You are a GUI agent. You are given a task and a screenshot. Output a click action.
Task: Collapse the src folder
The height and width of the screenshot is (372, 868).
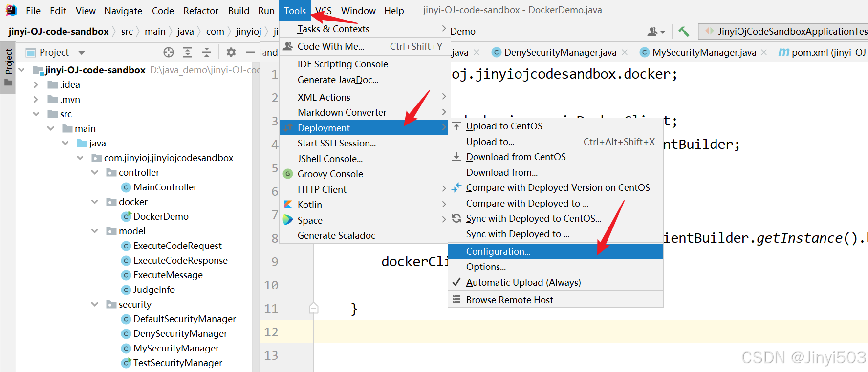pos(36,114)
